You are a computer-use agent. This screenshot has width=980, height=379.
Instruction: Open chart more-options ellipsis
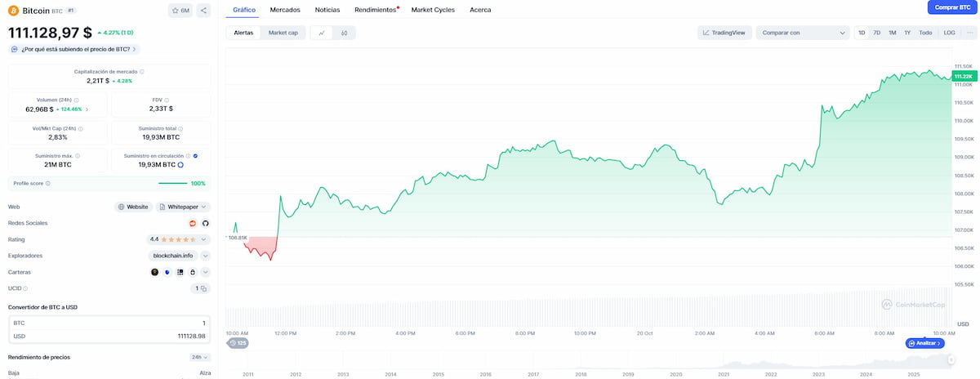[969, 33]
